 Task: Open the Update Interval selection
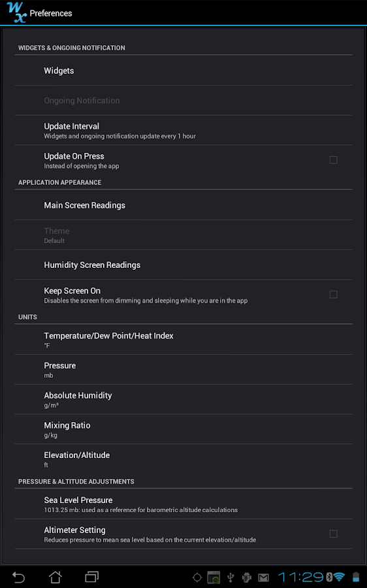point(183,131)
